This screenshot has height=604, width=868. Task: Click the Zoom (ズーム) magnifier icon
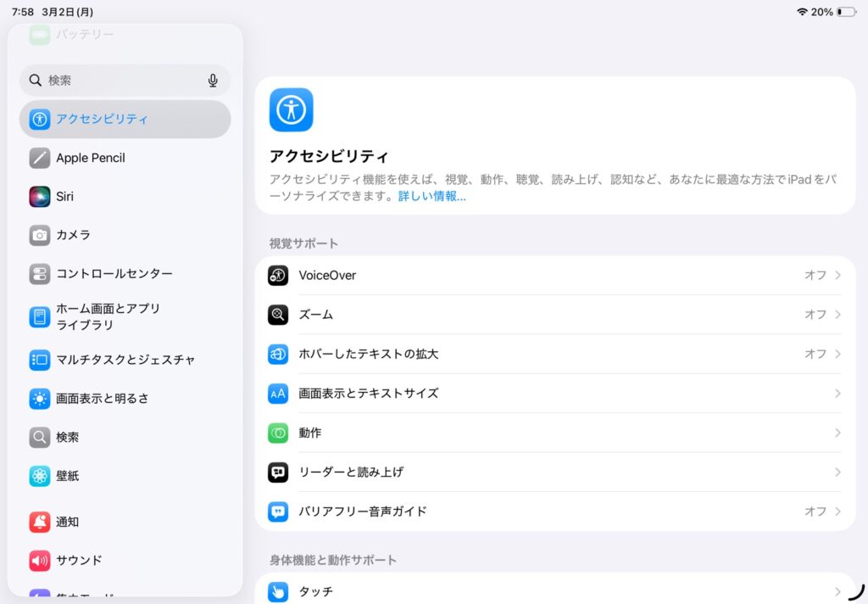click(x=278, y=315)
